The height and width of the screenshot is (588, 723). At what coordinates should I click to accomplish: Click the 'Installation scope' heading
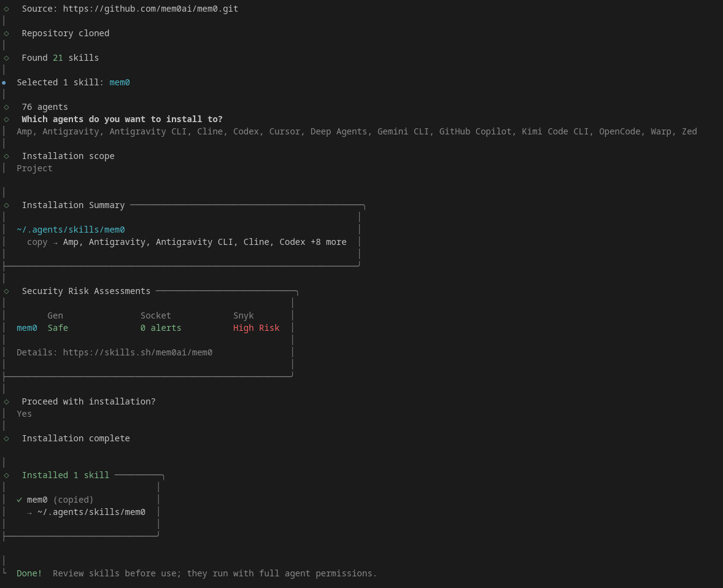(68, 156)
